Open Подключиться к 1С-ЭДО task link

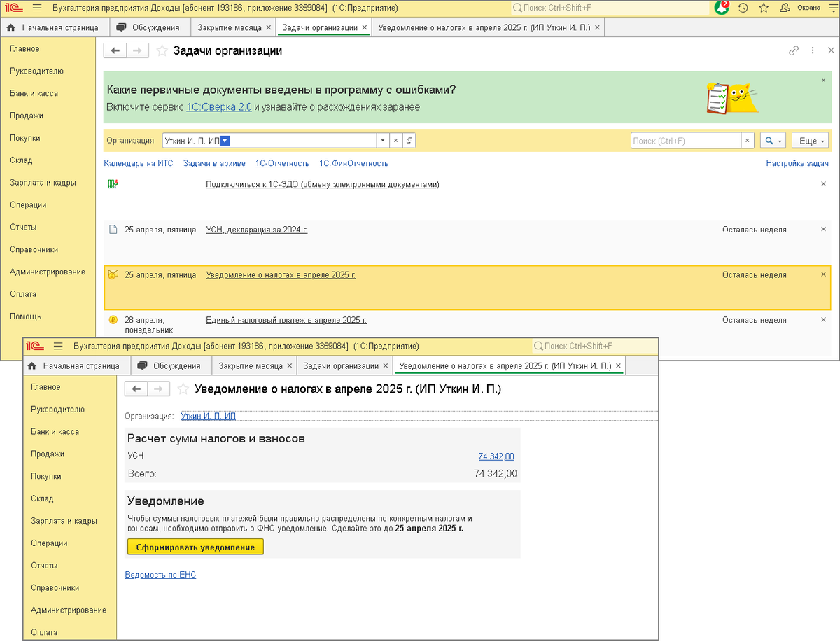(x=323, y=184)
